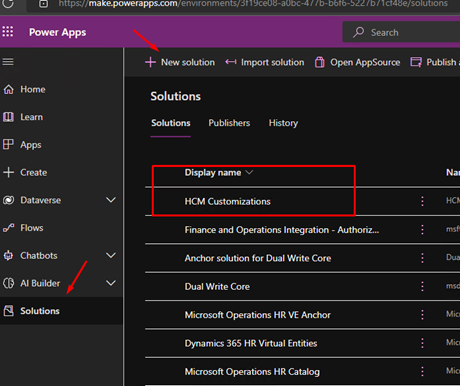This screenshot has height=386, width=460.
Task: Open Microsoft Operations HR VE Anchor
Action: [258, 315]
